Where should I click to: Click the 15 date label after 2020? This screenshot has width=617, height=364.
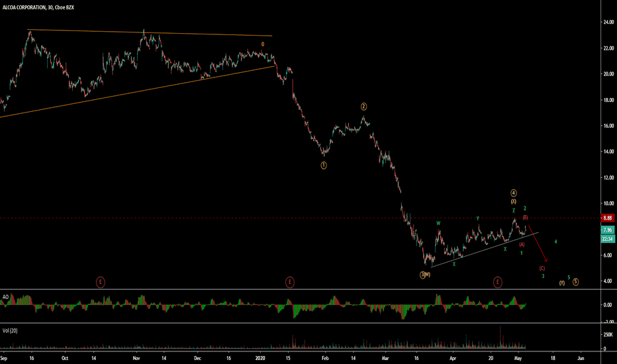pos(287,358)
